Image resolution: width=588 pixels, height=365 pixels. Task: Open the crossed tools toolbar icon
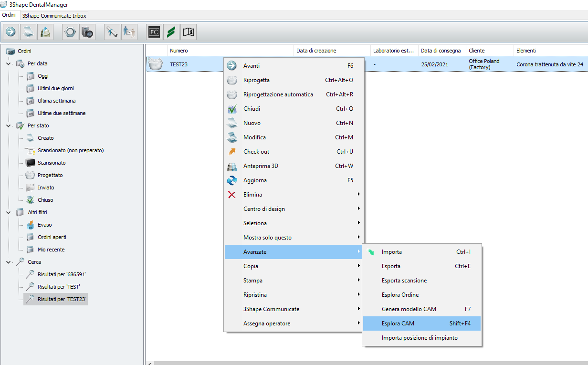click(x=112, y=32)
